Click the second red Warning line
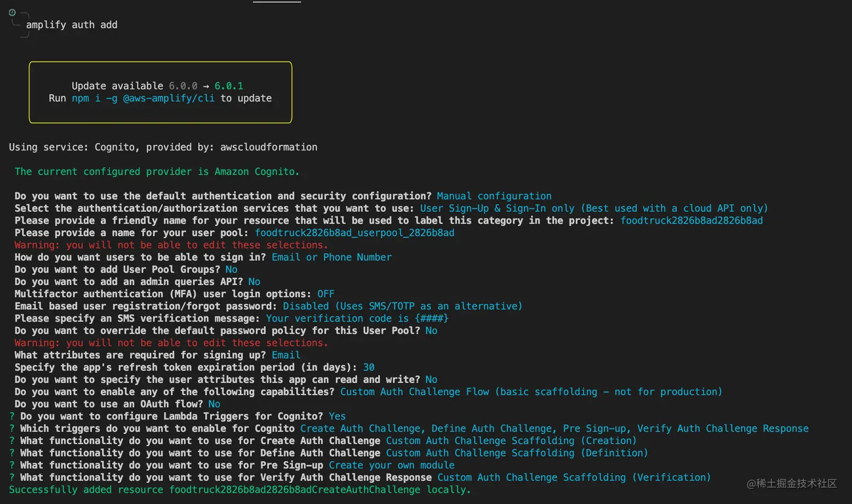Viewport: 852px width, 504px height. [x=171, y=343]
